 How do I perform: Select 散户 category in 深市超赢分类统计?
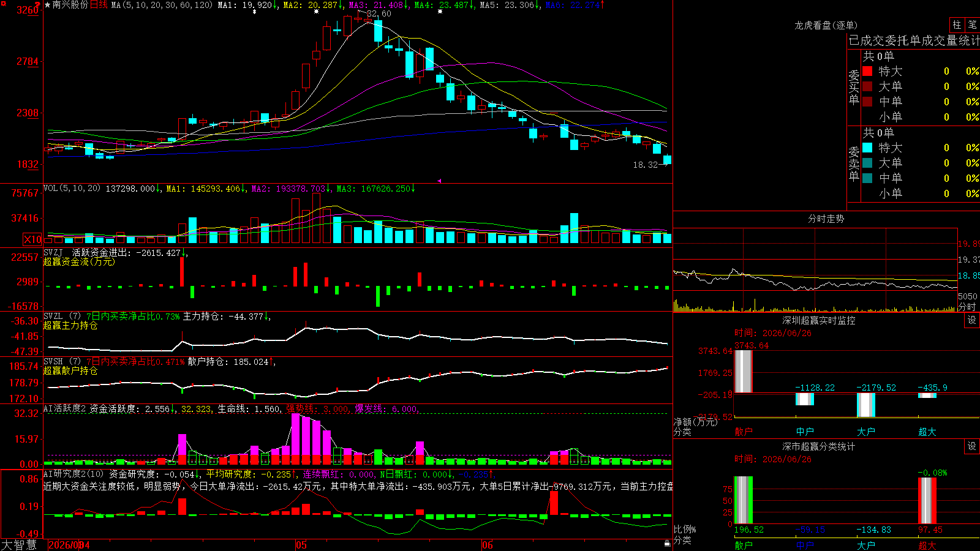coord(744,545)
